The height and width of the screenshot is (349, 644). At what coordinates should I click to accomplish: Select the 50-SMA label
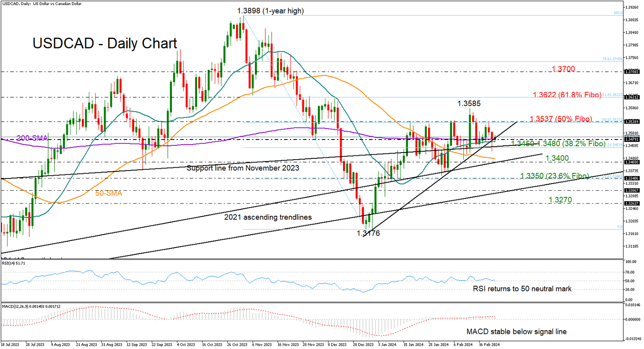(x=109, y=193)
